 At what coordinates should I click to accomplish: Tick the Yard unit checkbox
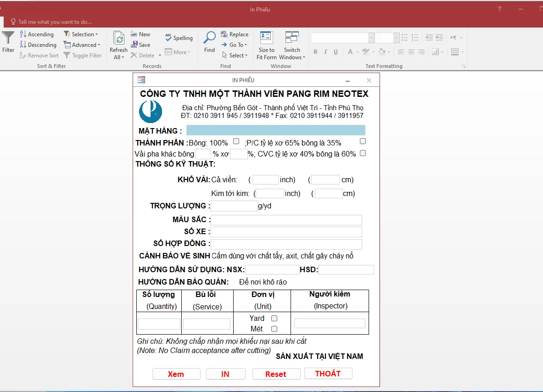pyautogui.click(x=274, y=318)
